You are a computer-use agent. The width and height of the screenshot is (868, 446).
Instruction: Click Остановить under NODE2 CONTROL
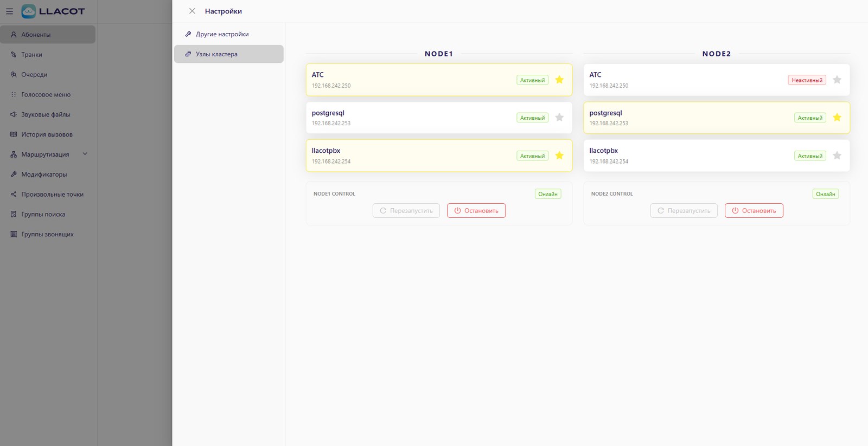pyautogui.click(x=754, y=211)
